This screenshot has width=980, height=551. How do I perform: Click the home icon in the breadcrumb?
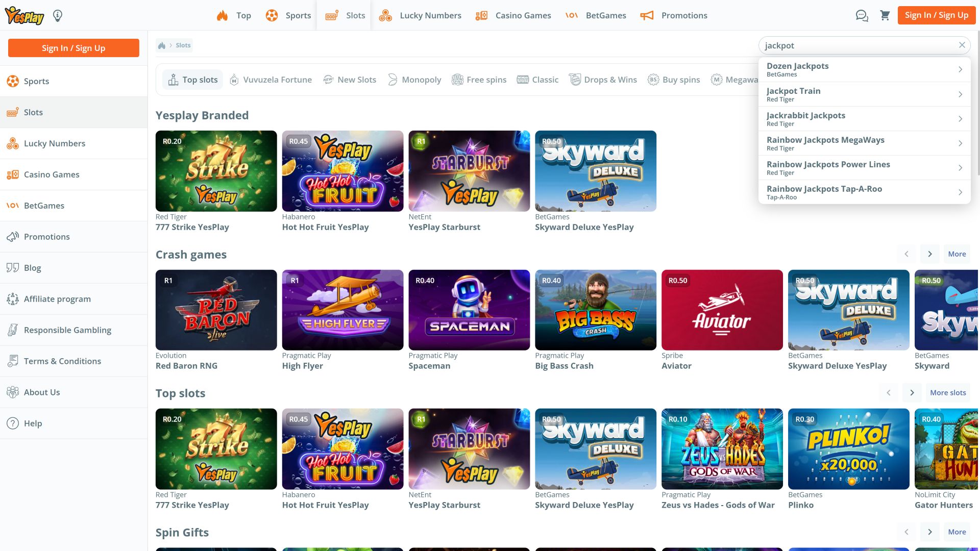(162, 45)
